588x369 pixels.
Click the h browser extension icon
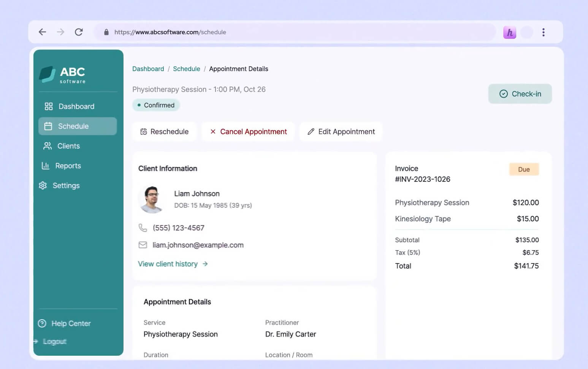(509, 32)
